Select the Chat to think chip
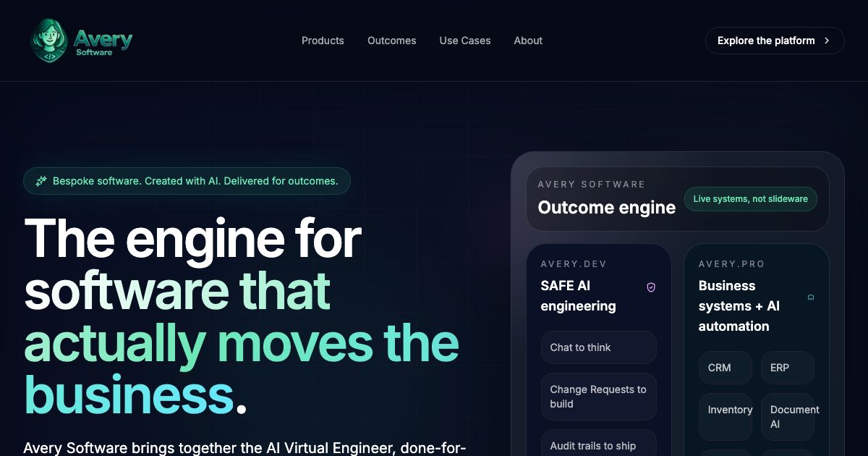Screen dimensions: 868x456 (598, 347)
